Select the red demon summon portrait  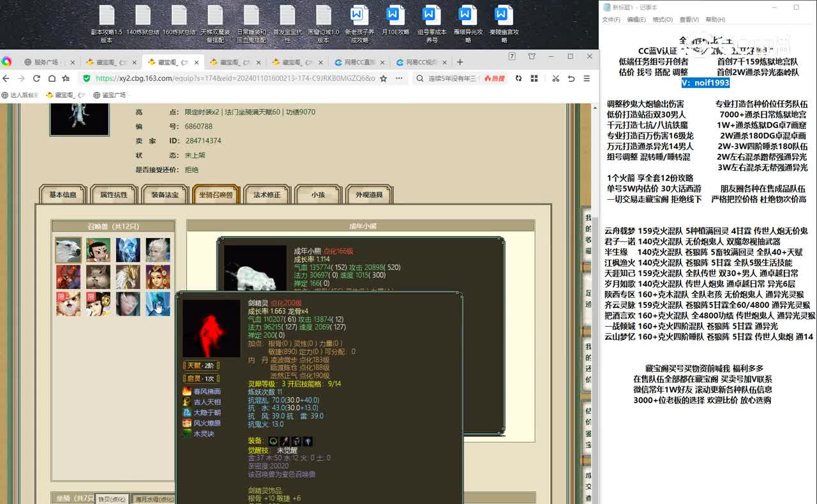click(x=68, y=277)
